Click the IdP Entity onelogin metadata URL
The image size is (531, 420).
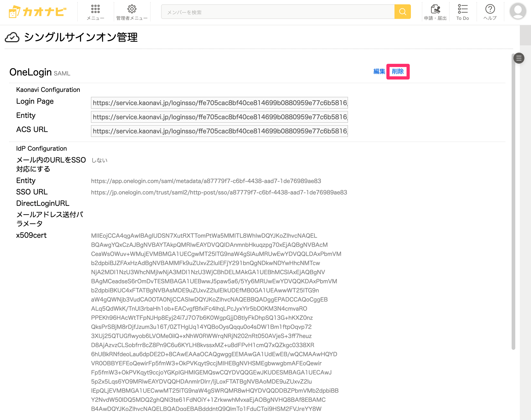tap(206, 181)
